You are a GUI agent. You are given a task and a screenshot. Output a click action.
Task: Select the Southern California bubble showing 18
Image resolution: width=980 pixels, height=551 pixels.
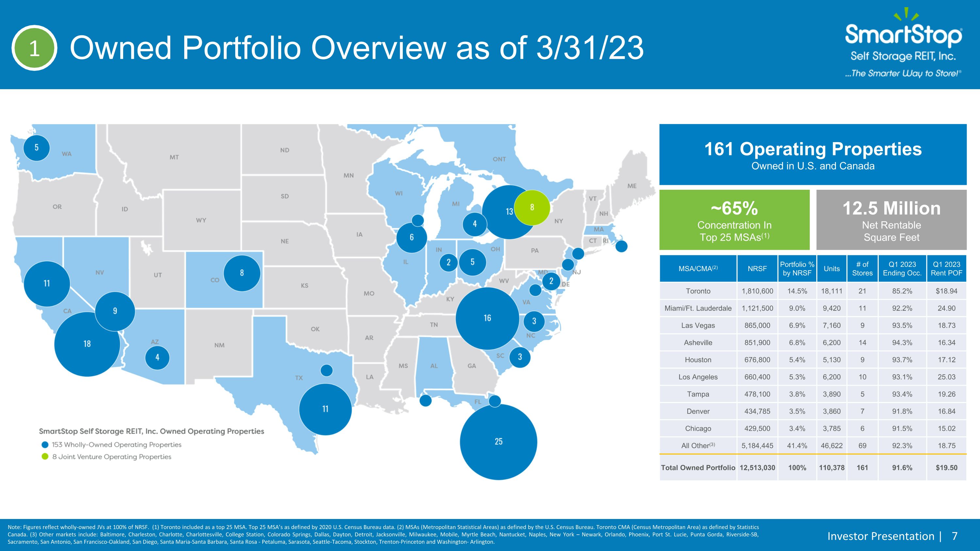87,344
